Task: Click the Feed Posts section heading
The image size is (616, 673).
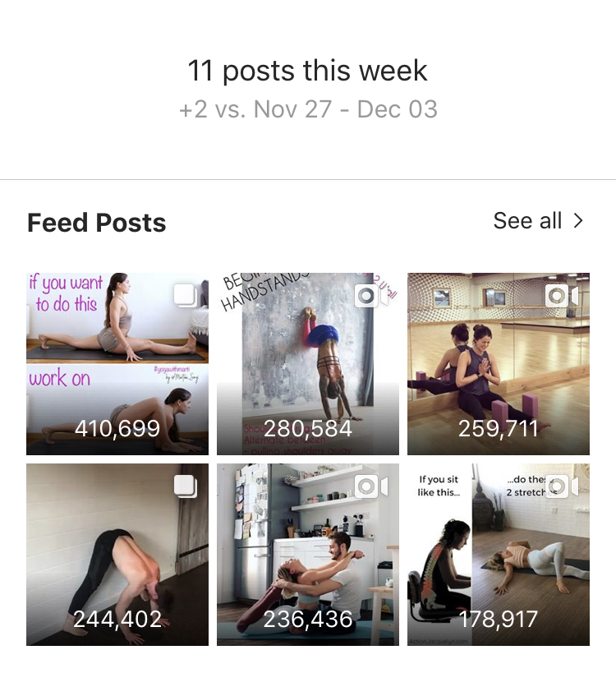Action: pyautogui.click(x=97, y=223)
